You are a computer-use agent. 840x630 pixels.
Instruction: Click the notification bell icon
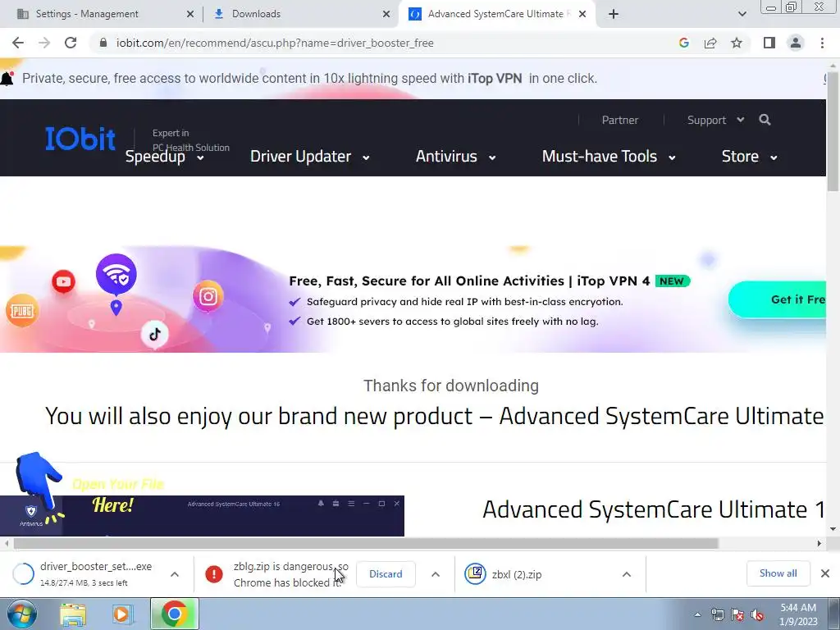tap(7, 78)
